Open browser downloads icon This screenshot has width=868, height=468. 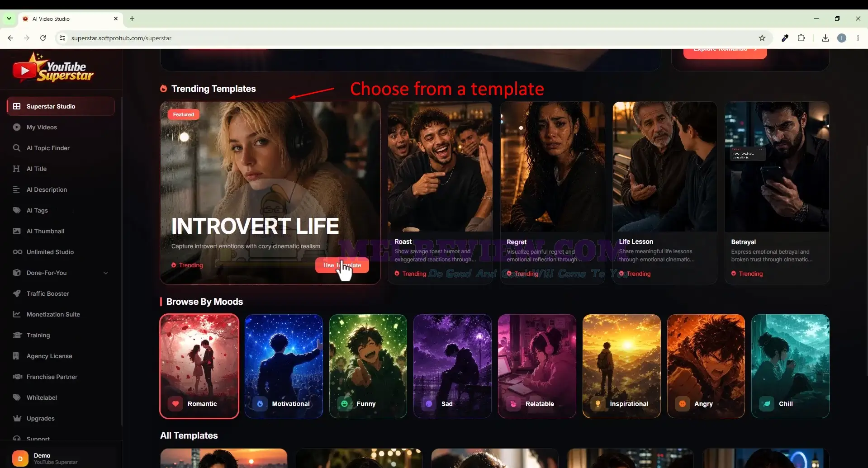[825, 38]
